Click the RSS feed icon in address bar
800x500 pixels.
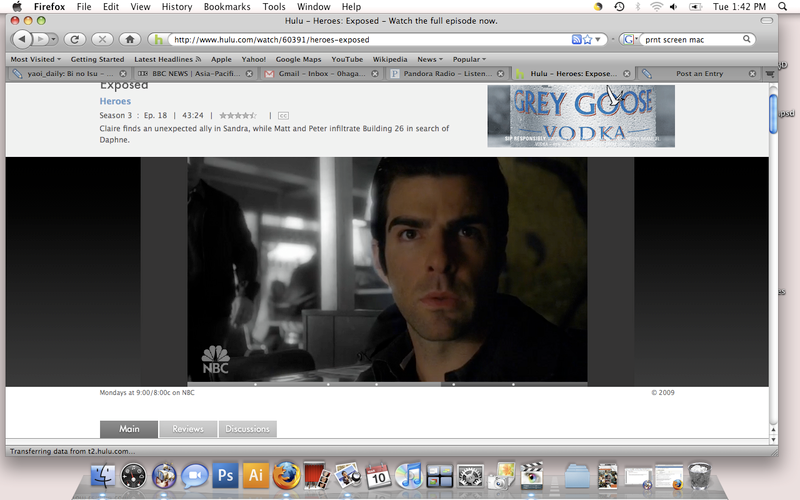click(577, 39)
